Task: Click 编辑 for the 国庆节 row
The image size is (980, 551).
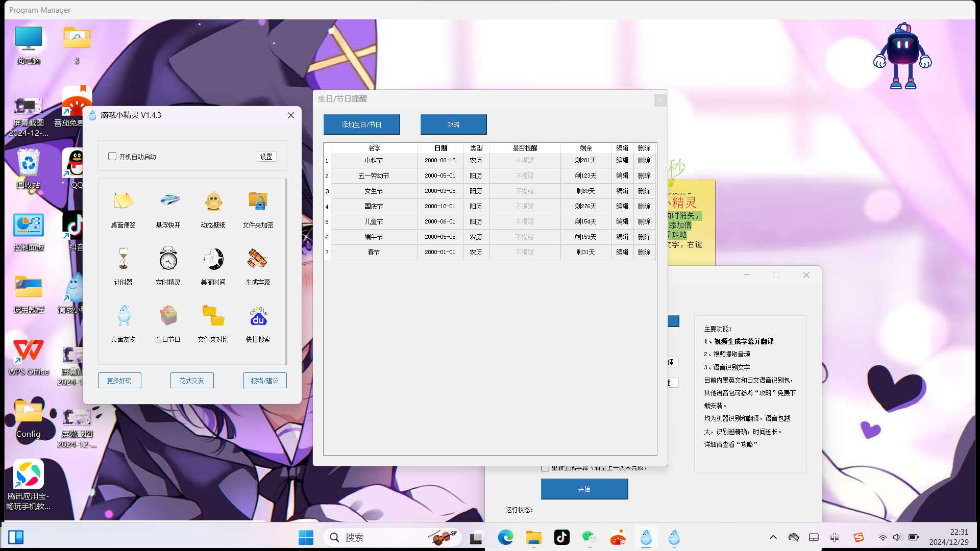Action: coord(622,206)
